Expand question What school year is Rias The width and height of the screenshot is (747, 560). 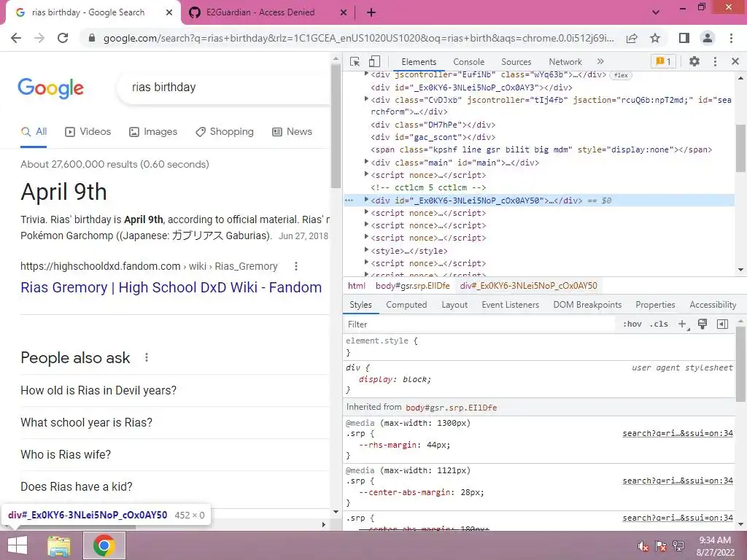point(174,422)
